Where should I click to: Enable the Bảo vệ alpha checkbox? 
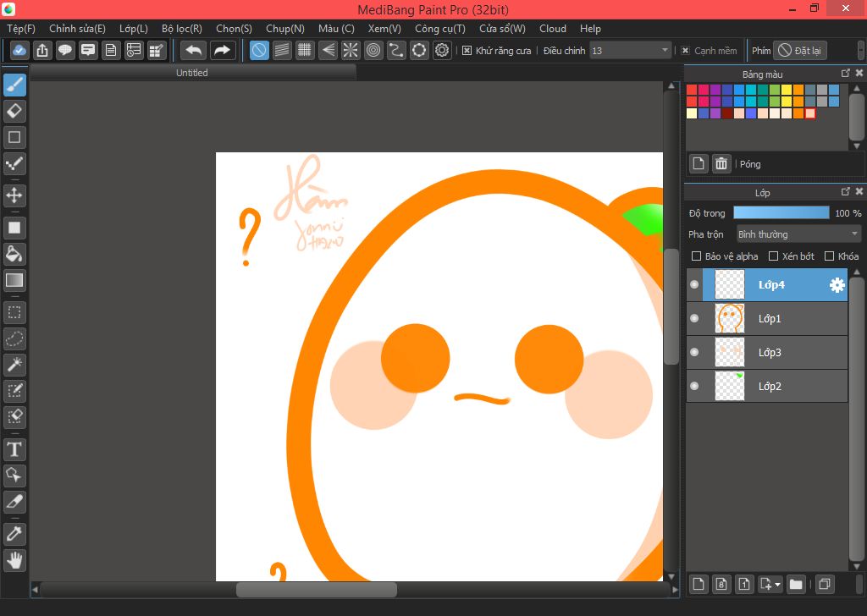[697, 256]
